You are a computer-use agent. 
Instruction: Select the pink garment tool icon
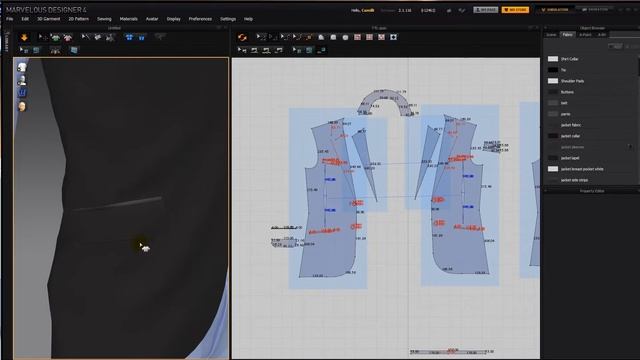click(67, 38)
